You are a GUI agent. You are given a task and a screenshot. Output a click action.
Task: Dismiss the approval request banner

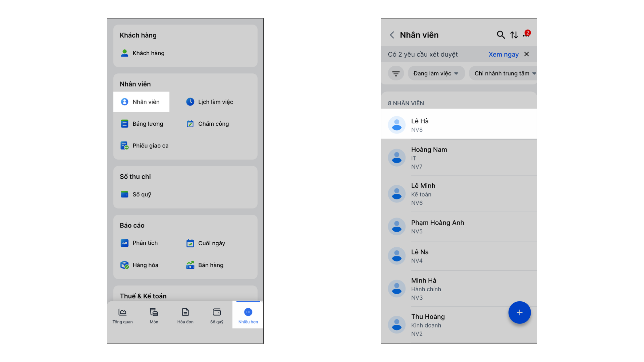(x=527, y=54)
